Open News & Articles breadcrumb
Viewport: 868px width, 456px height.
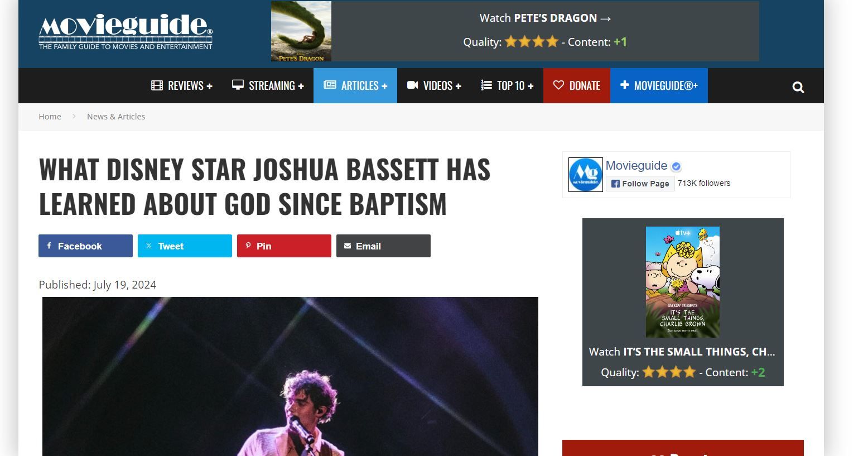116,117
